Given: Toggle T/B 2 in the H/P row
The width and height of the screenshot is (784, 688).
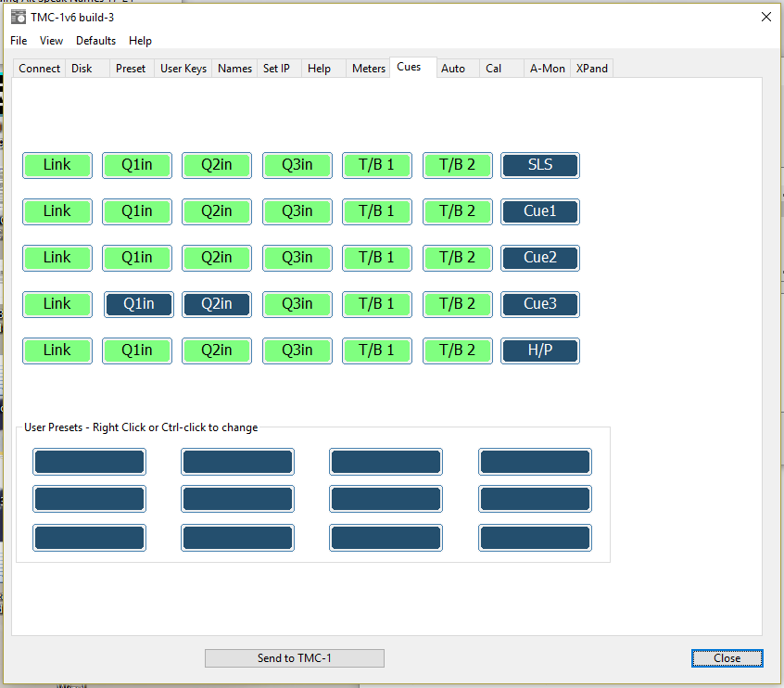Looking at the screenshot, I should [458, 350].
